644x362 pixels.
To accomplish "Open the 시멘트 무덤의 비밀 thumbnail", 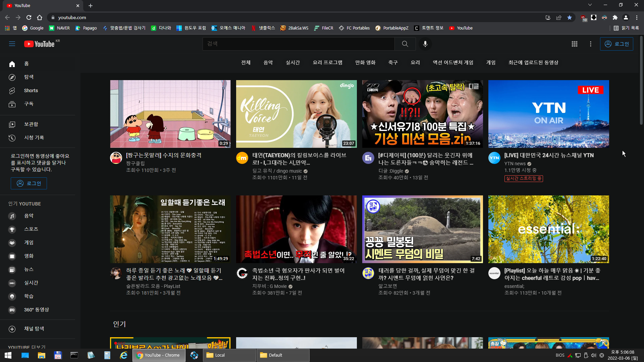I will coord(423,229).
